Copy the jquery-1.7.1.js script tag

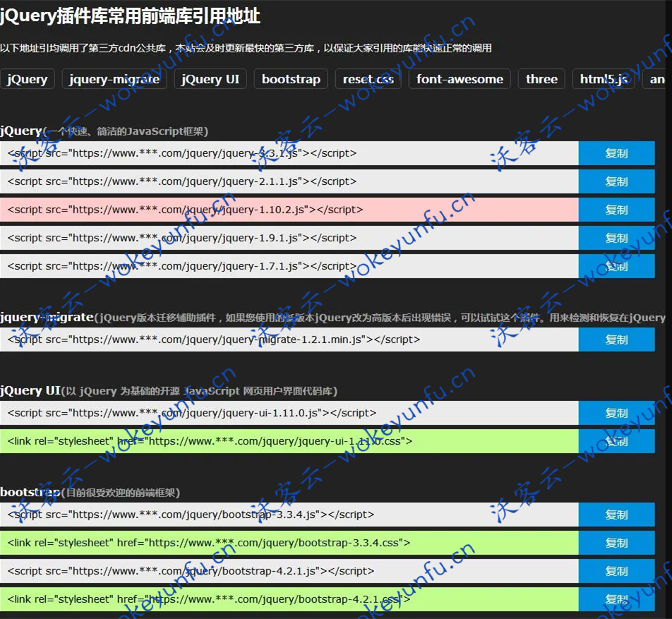[616, 266]
